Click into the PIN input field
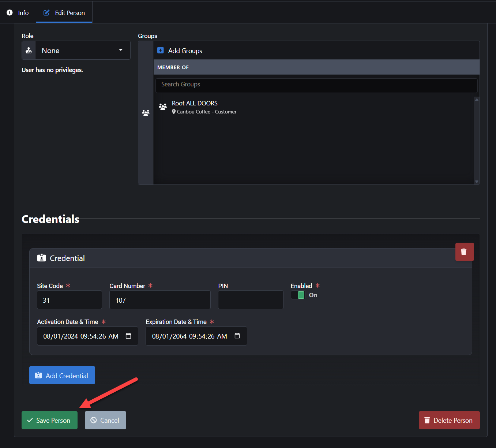The width and height of the screenshot is (496, 448). click(x=251, y=300)
